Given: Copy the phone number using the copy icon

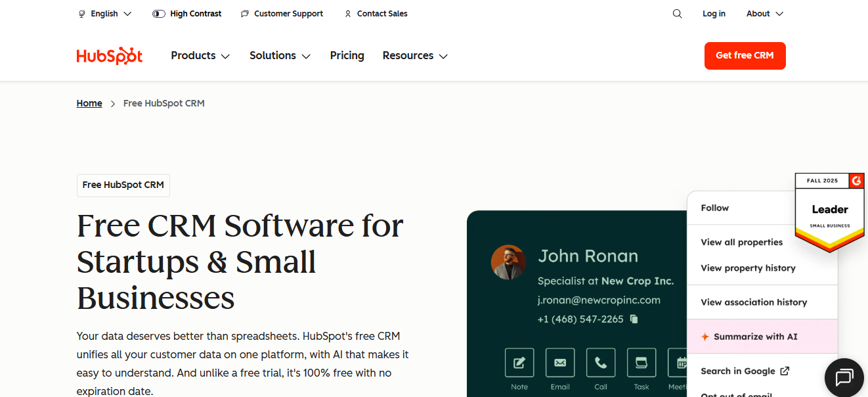Looking at the screenshot, I should (x=632, y=319).
